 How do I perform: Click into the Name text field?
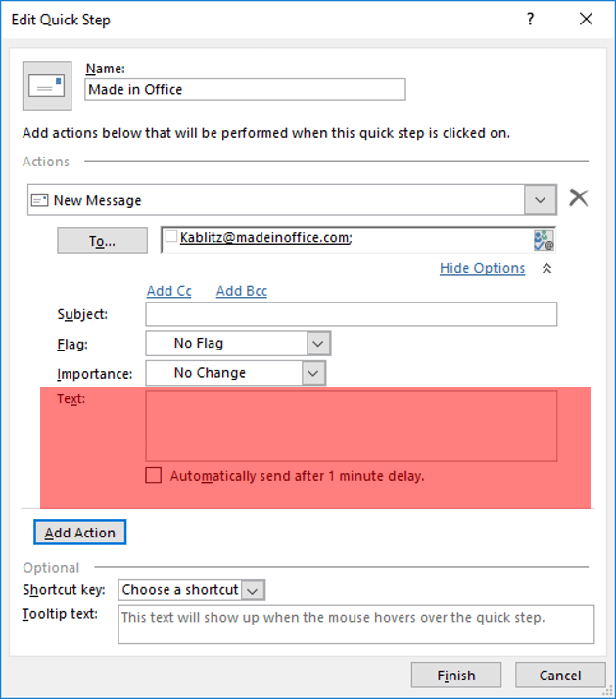coord(245,89)
